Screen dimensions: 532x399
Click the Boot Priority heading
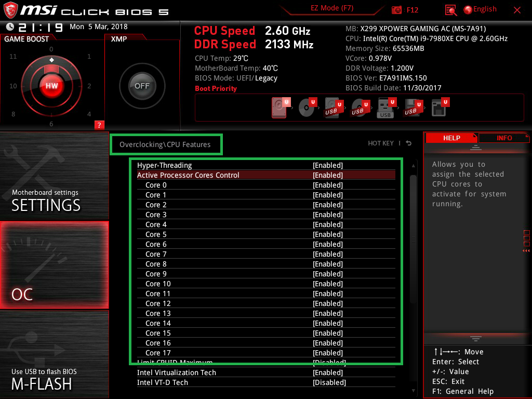click(x=216, y=88)
